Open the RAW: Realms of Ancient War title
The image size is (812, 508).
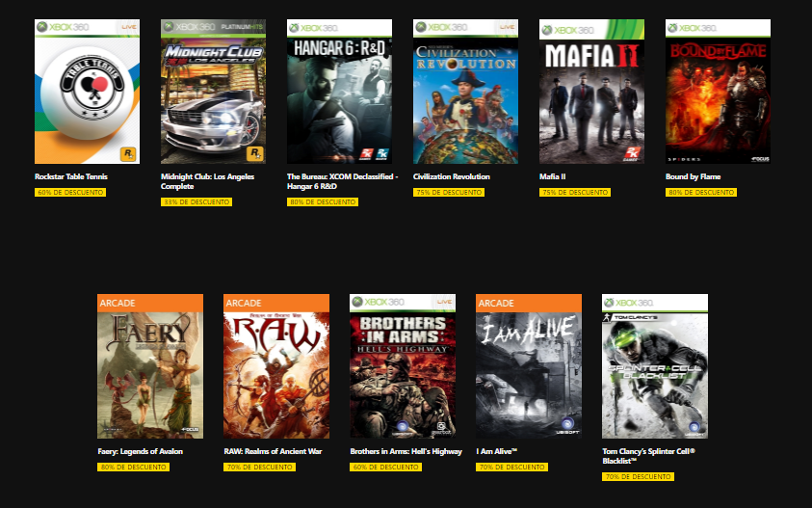click(x=273, y=451)
